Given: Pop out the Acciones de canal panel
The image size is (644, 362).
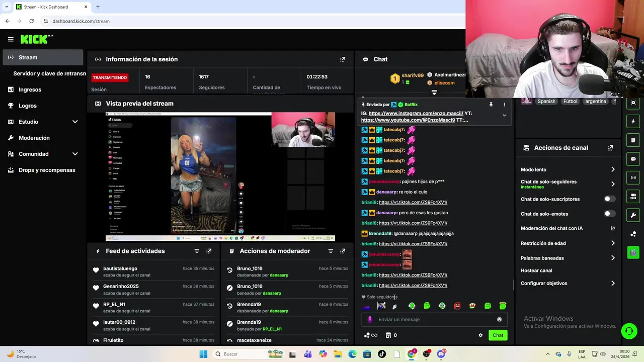Looking at the screenshot, I should (610, 148).
